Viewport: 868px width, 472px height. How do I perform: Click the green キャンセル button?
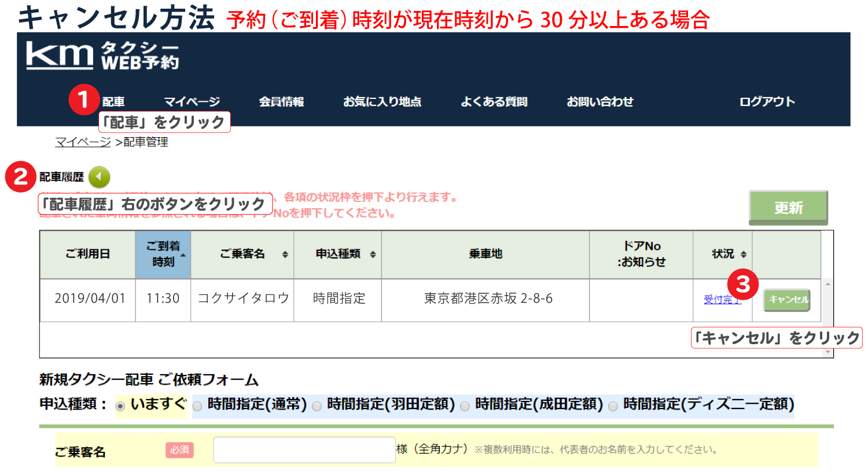pos(787,300)
